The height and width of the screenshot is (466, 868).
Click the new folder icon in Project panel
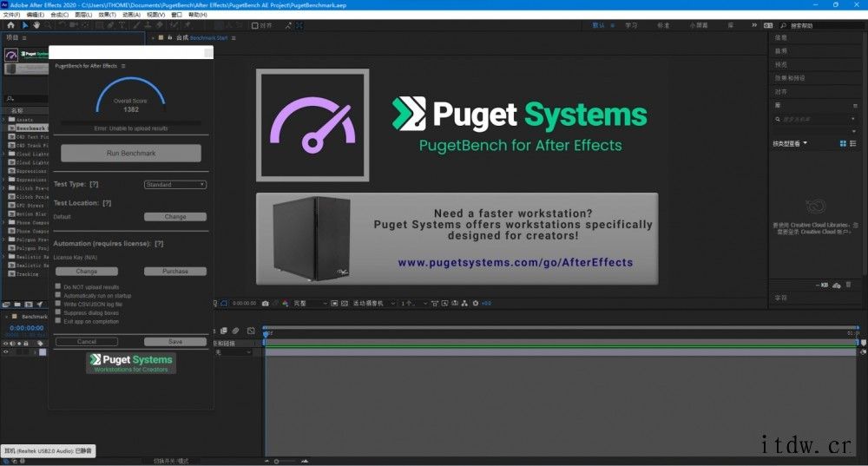[x=17, y=305]
